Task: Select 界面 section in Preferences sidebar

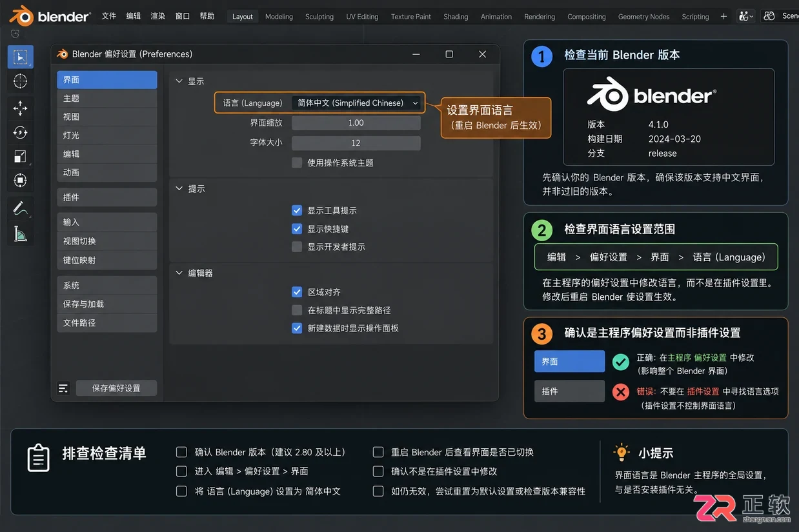Action: coord(107,80)
